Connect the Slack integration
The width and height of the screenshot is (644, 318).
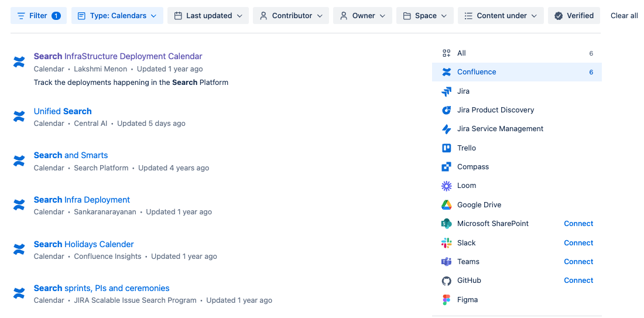578,243
